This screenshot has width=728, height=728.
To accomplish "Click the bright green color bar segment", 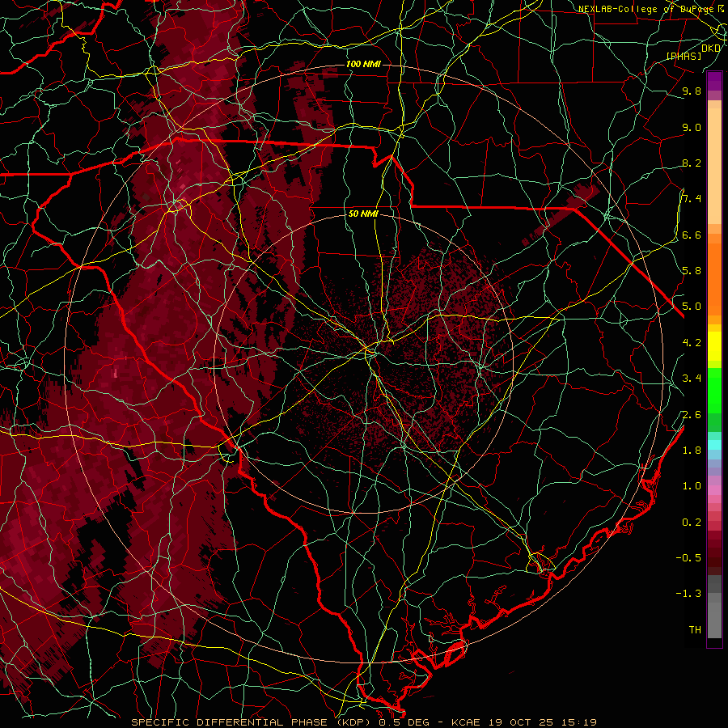I will tap(714, 390).
